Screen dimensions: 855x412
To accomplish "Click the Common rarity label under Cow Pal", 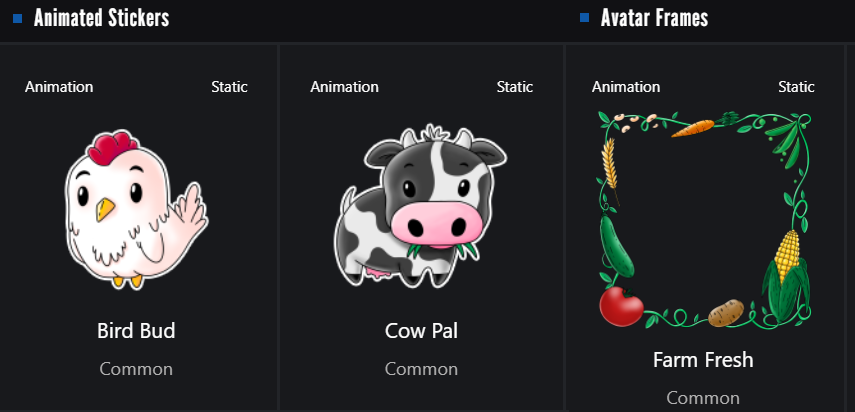I will tap(421, 369).
